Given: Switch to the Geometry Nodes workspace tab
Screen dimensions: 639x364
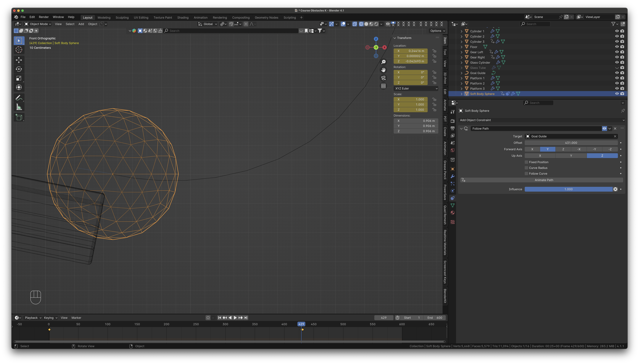Looking at the screenshot, I should [266, 17].
